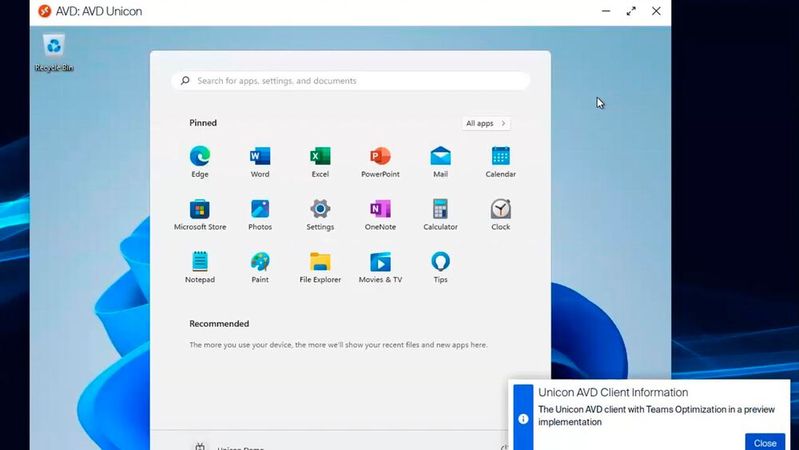The image size is (799, 450).
Task: Focus the Start menu search field
Action: click(x=351, y=81)
